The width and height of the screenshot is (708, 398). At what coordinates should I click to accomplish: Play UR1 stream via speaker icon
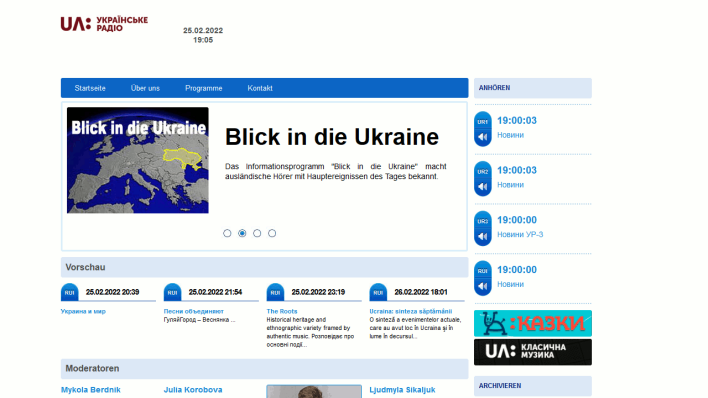[483, 137]
